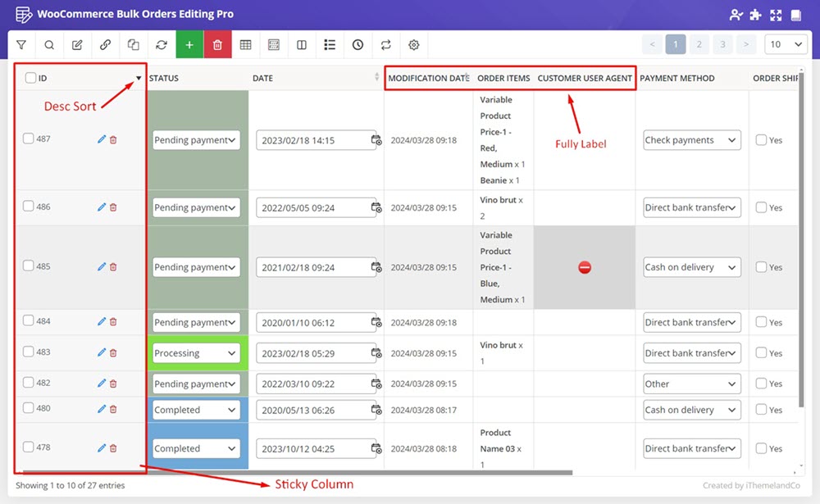Click the red delete trash button
This screenshot has height=504, width=820.
pyautogui.click(x=217, y=45)
